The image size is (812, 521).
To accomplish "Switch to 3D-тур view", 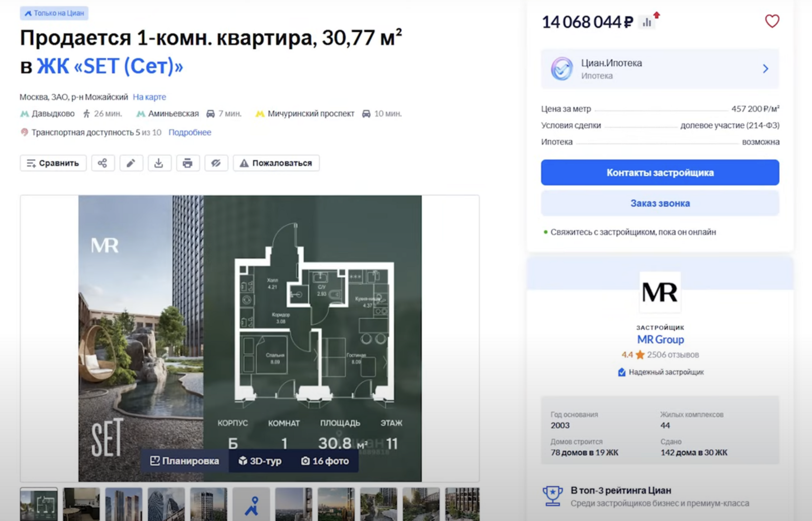I will (x=260, y=461).
